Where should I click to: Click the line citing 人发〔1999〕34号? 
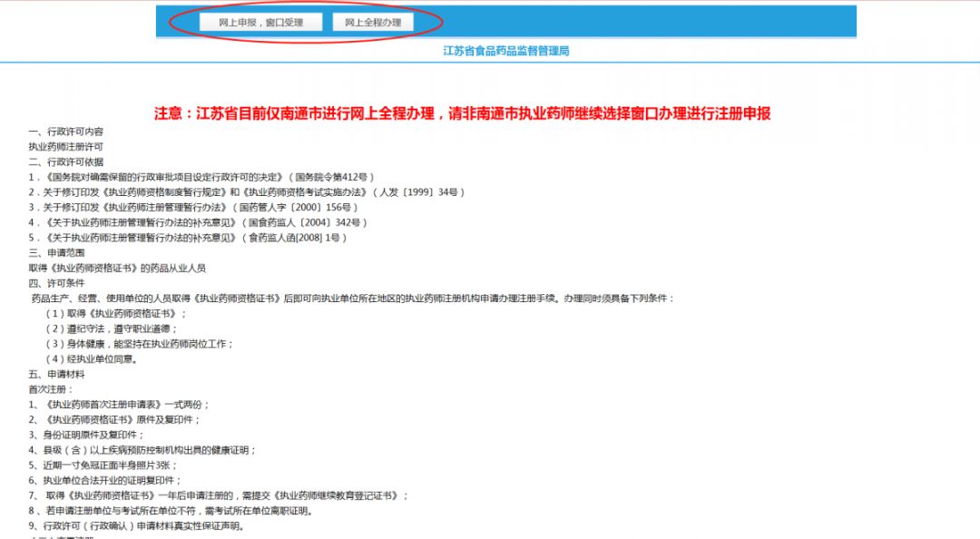tap(246, 192)
